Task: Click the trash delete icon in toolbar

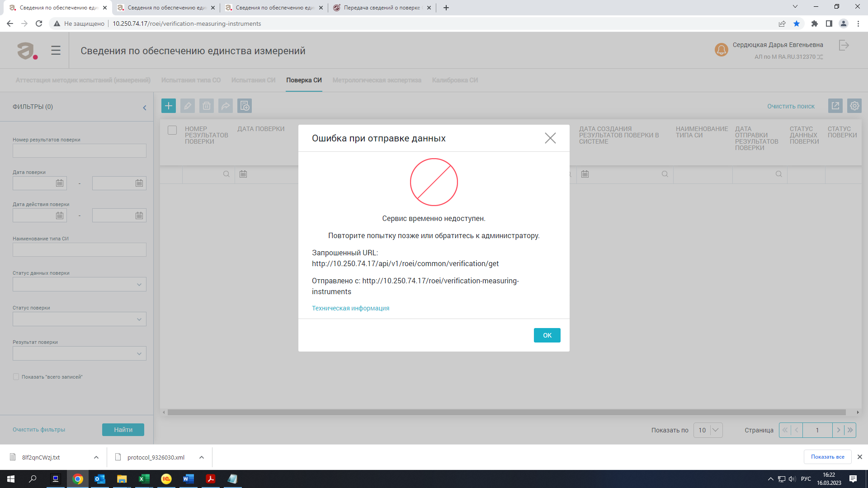Action: click(207, 106)
